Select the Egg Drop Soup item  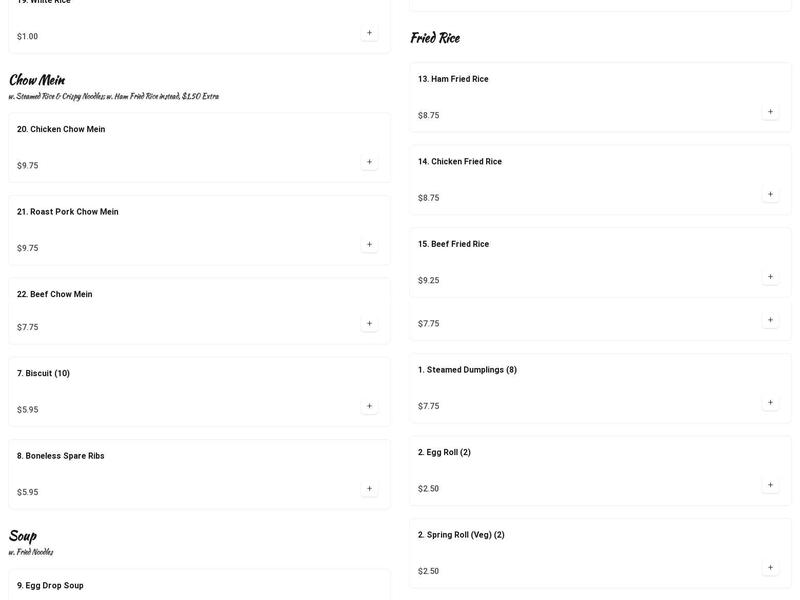pos(50,585)
